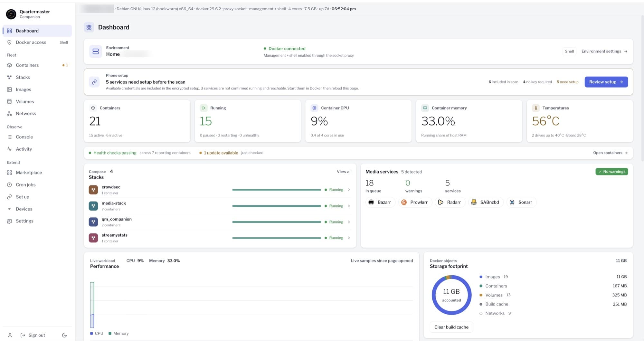This screenshot has width=644, height=341.
Task: Click the Dashboard header grid icon
Action: point(89,27)
